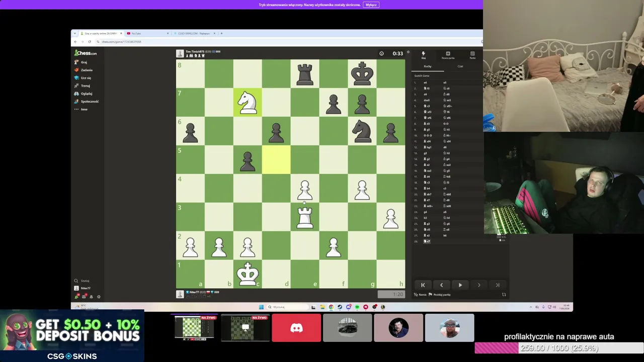
Task: Resign using Poddaj partię
Action: click(x=440, y=295)
